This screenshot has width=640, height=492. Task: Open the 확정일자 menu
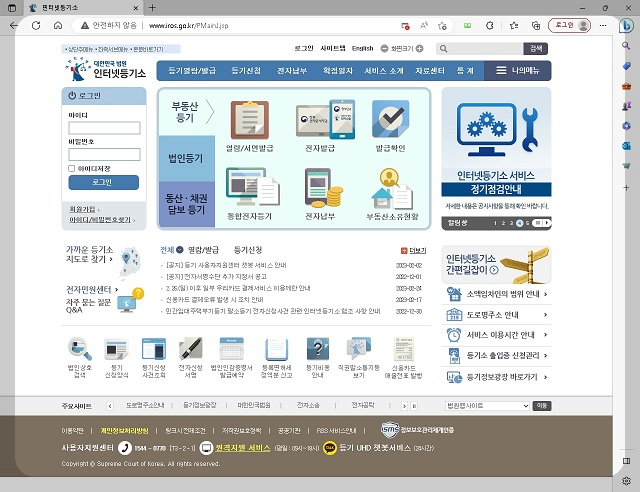tap(338, 71)
